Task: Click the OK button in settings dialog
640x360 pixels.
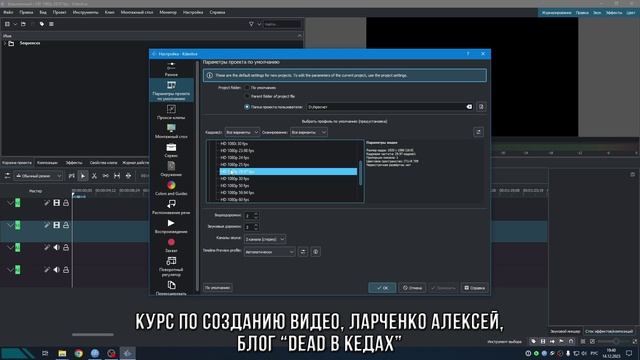Action: 382,288
